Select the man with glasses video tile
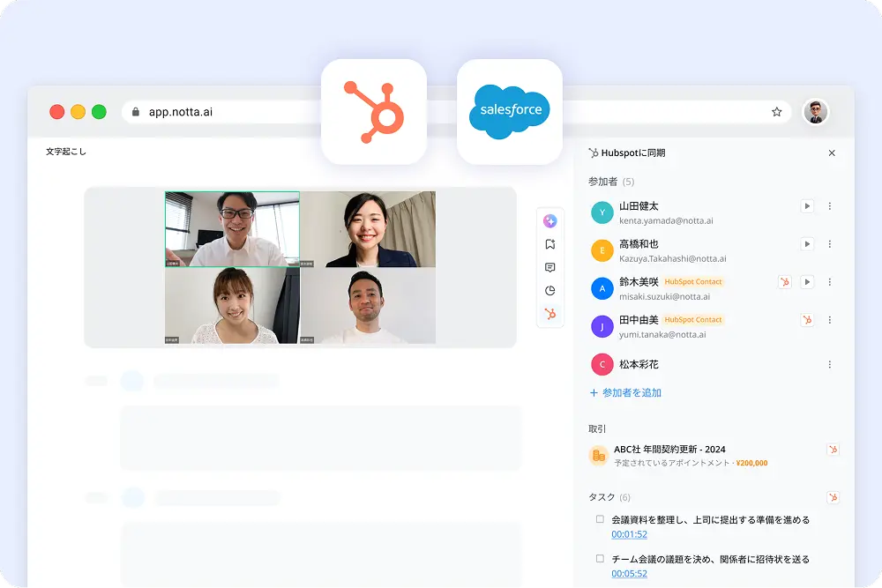The image size is (882, 588). tap(232, 229)
